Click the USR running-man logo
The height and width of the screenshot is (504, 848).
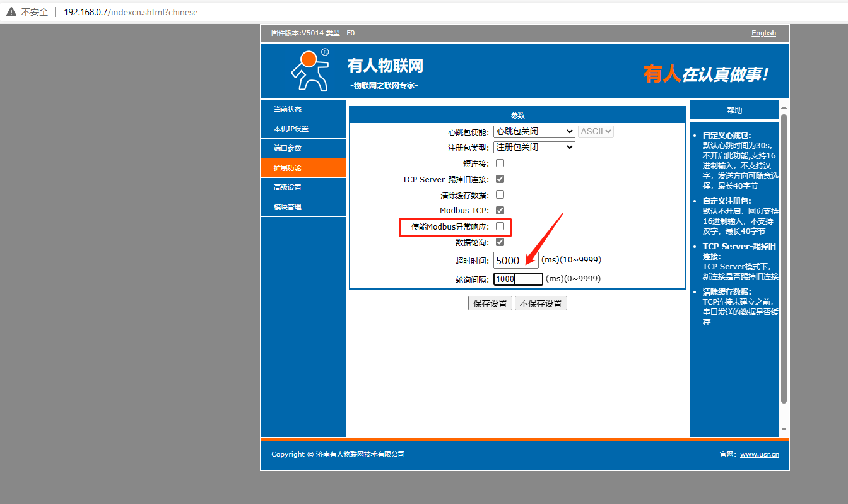coord(310,70)
